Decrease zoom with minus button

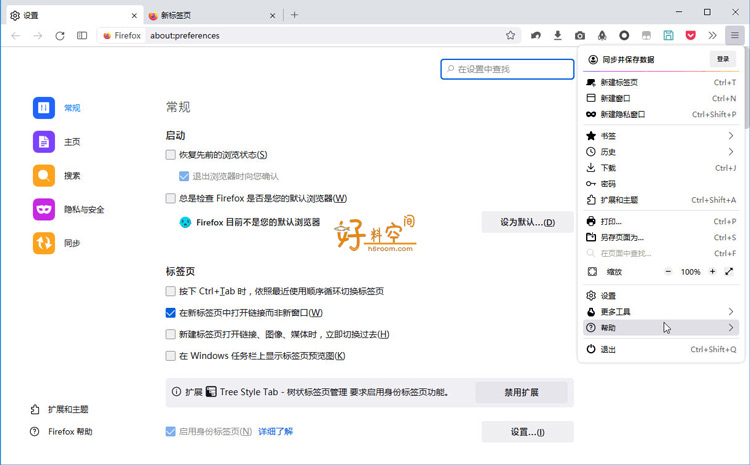tap(668, 272)
